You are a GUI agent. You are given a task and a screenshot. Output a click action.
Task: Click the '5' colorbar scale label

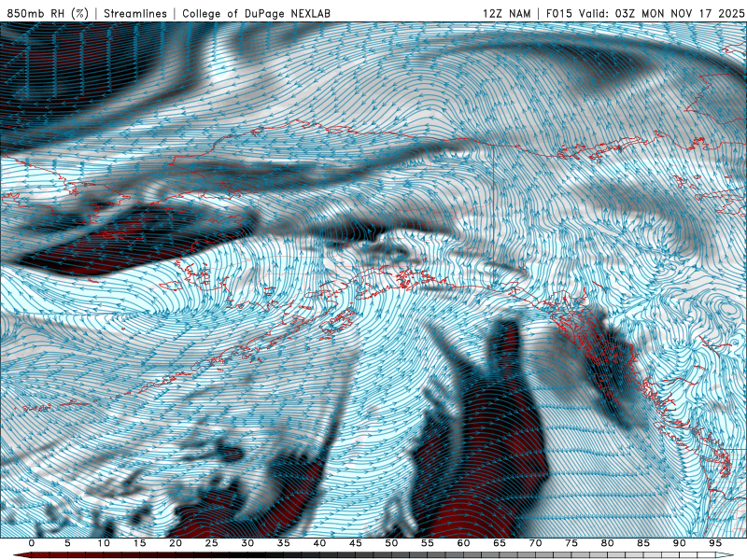coord(67,543)
